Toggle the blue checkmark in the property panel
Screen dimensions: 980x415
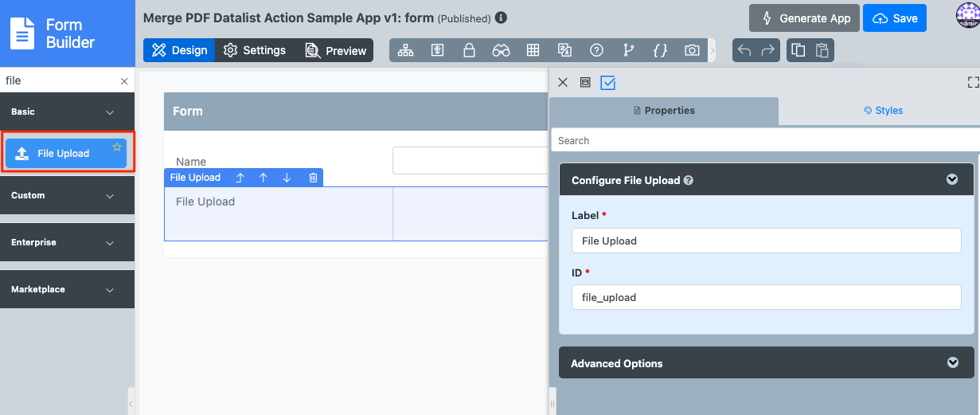click(x=608, y=82)
